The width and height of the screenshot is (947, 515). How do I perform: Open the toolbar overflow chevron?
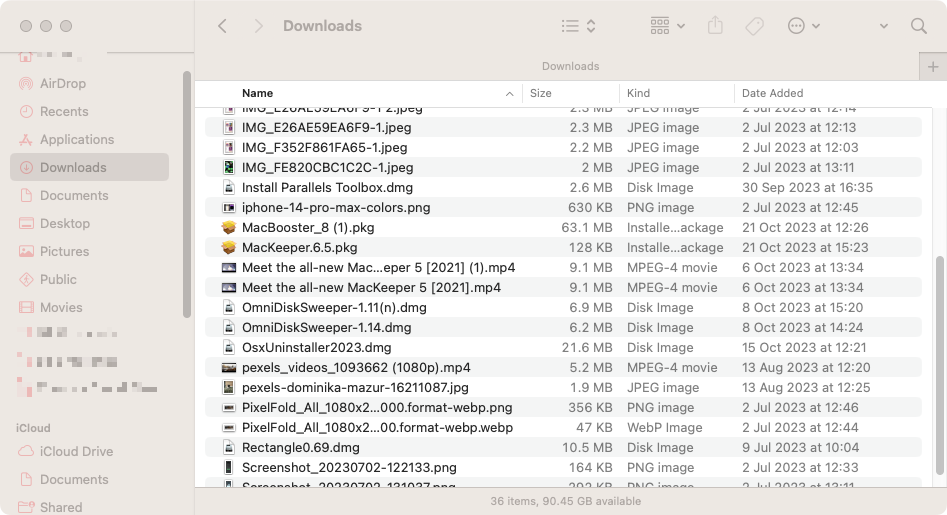point(884,26)
